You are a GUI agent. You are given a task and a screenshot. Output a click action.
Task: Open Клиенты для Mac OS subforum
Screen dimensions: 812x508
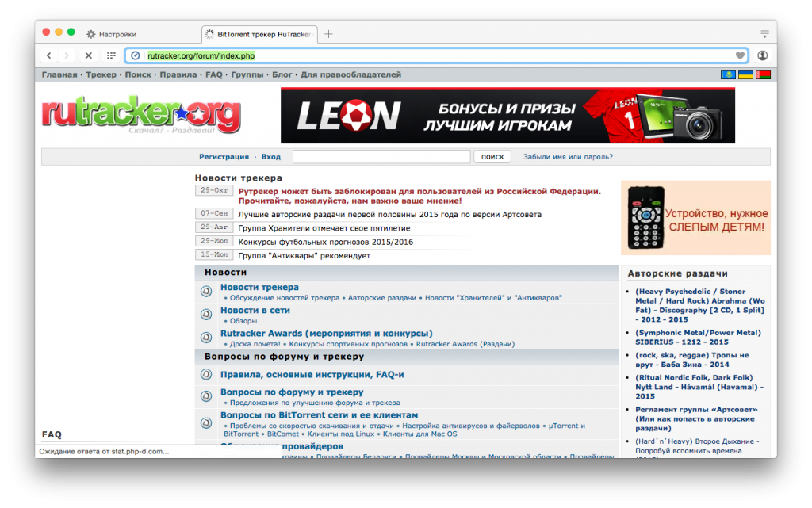[420, 434]
